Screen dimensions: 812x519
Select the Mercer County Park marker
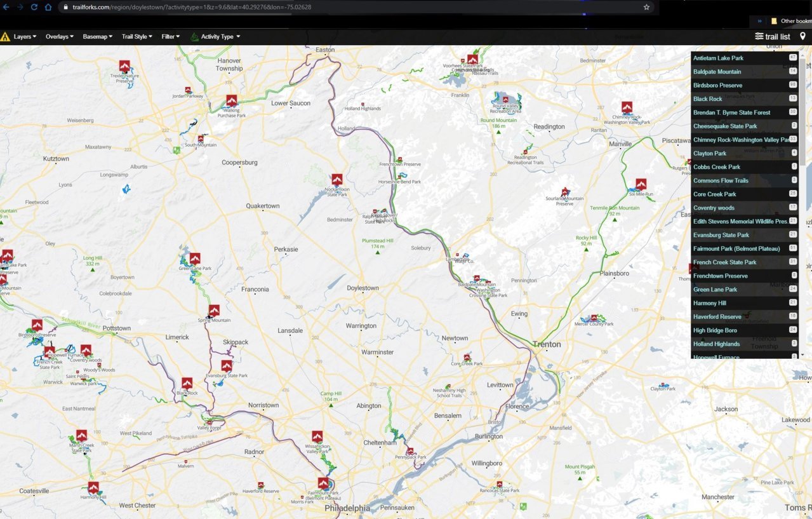(x=594, y=317)
